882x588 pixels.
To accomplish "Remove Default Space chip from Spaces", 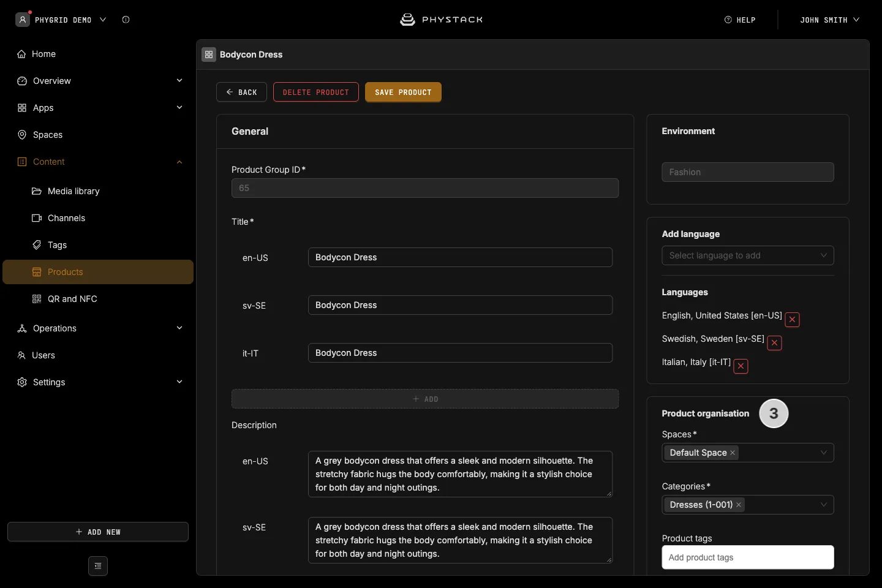I will coord(733,453).
